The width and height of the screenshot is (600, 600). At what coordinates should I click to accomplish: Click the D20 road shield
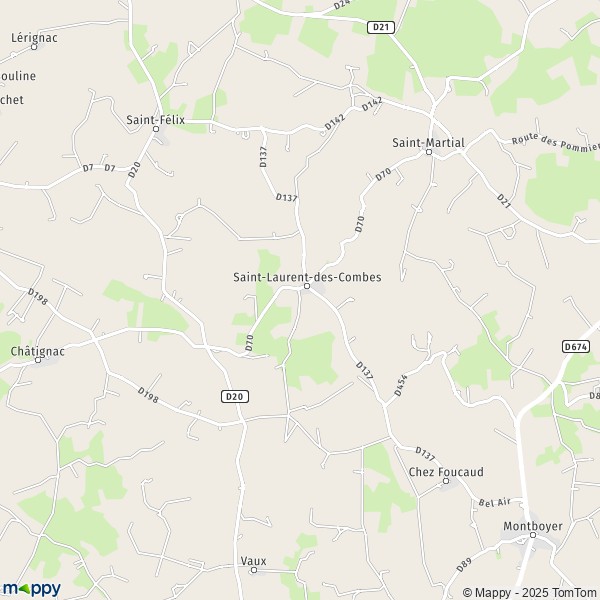235,396
